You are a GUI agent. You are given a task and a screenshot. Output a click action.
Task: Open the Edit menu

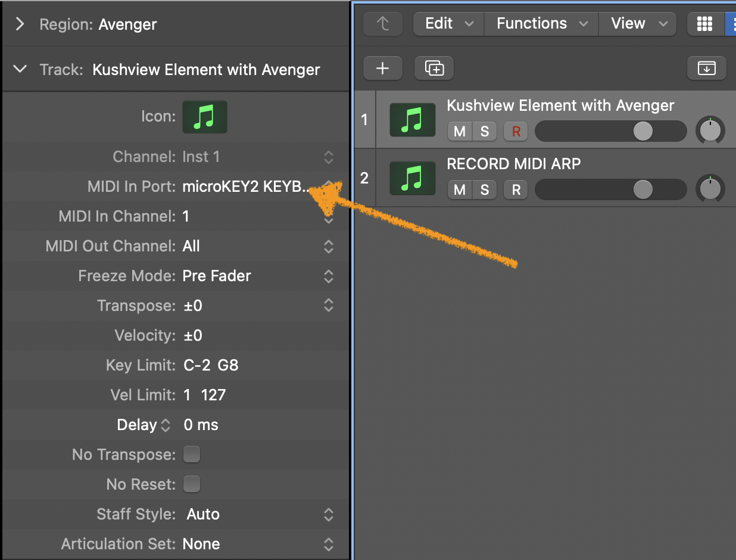pyautogui.click(x=449, y=24)
